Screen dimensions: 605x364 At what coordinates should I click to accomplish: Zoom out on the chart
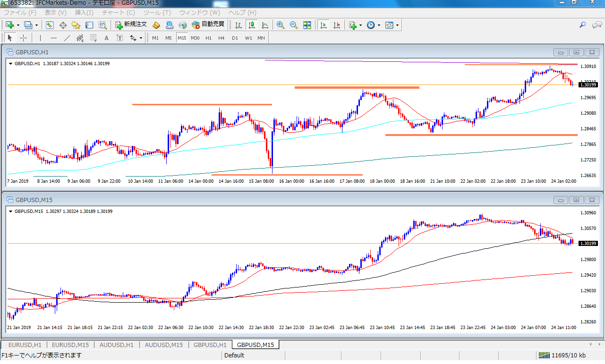coord(294,25)
